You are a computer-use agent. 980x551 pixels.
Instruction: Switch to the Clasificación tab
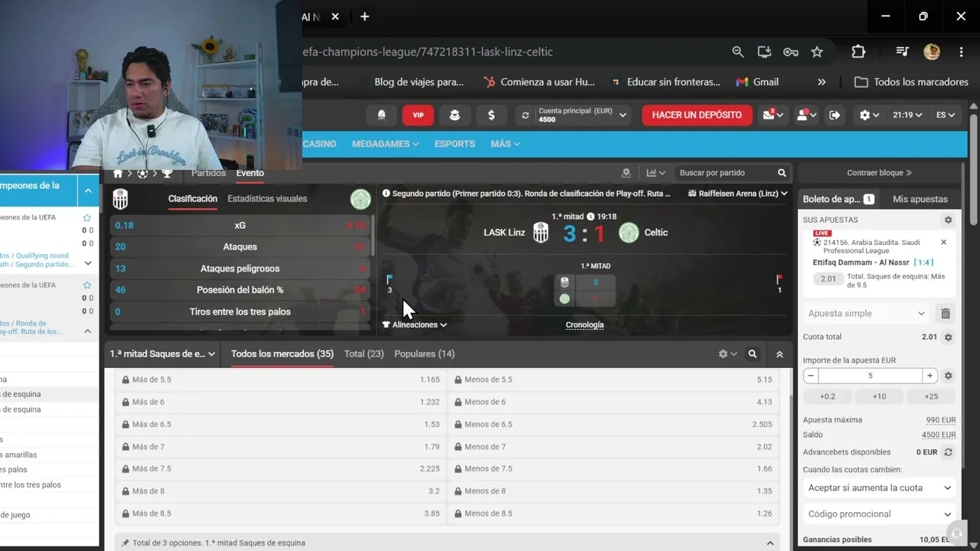click(x=193, y=199)
